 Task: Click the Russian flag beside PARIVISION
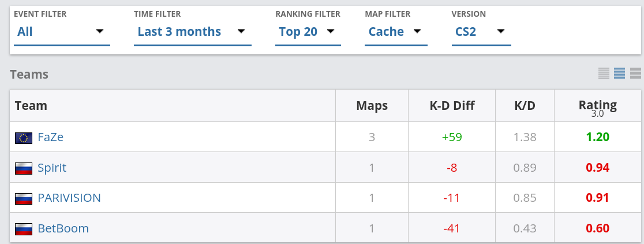[x=24, y=199]
